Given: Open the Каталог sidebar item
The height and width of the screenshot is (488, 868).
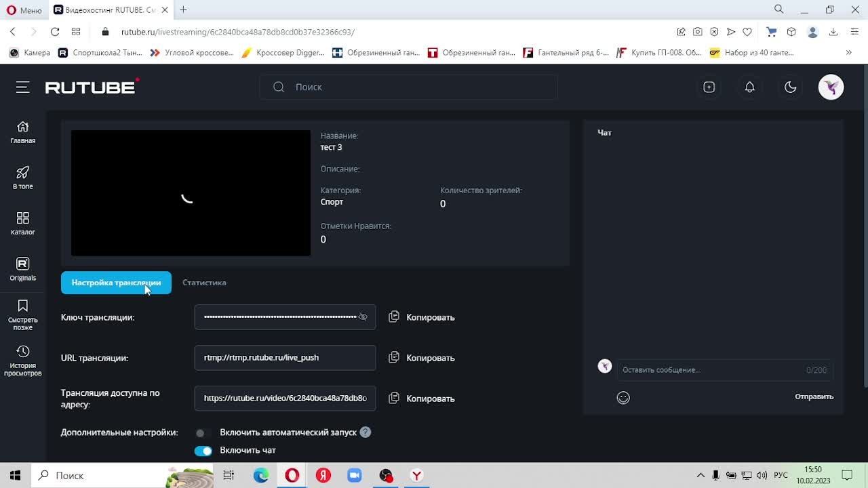Looking at the screenshot, I should click(x=22, y=224).
